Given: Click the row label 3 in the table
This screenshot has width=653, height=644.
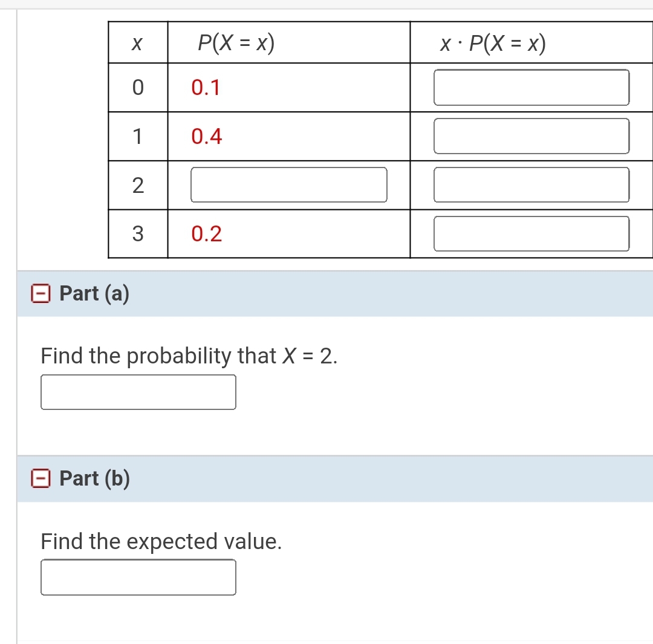Looking at the screenshot, I should [x=137, y=233].
